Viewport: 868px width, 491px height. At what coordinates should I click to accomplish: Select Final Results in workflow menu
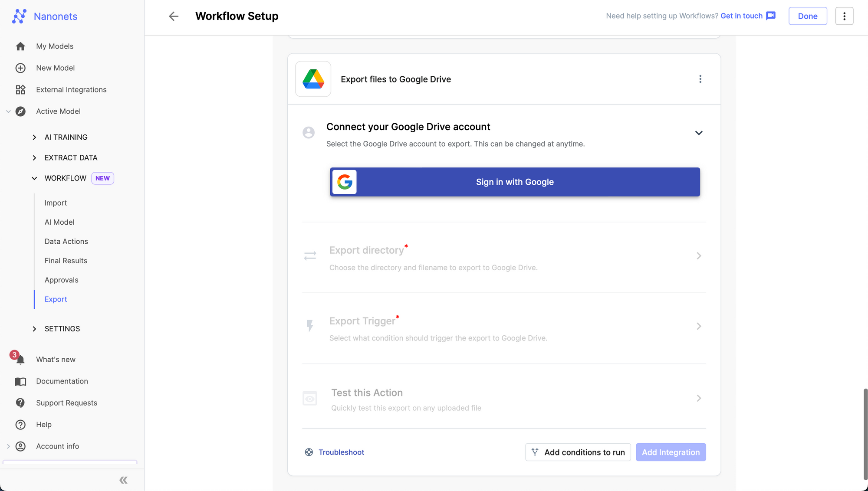pyautogui.click(x=66, y=261)
